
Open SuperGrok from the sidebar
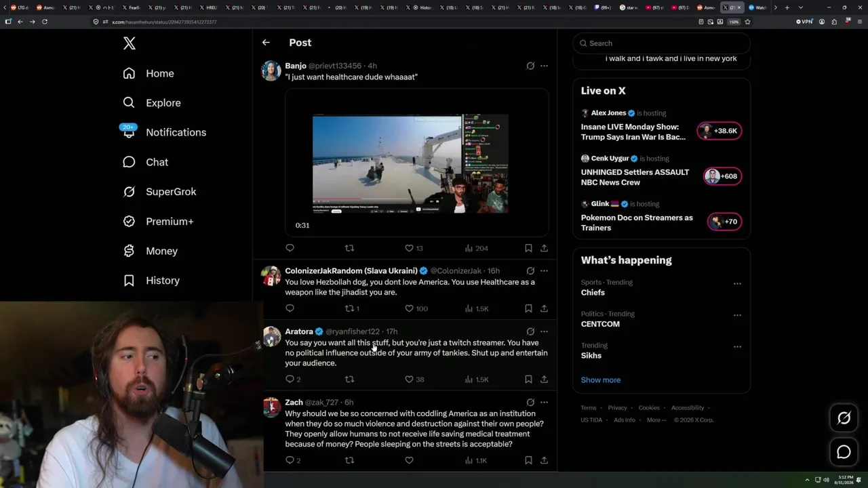pos(160,192)
